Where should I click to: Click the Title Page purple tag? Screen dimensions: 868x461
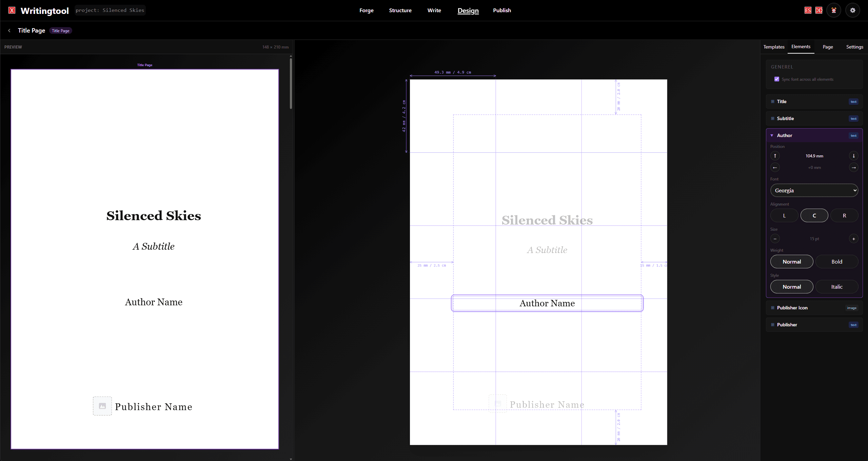(x=61, y=31)
